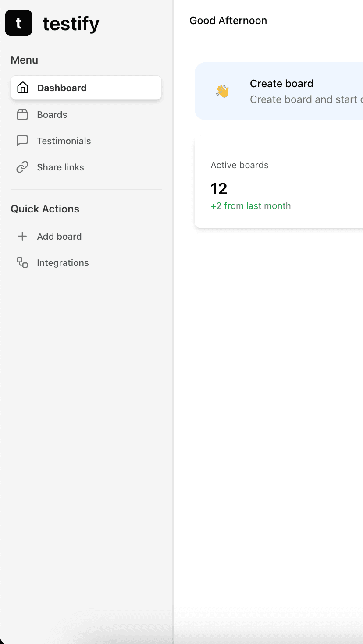Viewport: 363px width, 644px height.
Task: Click the speech bubble icon beside Testimonials
Action: 22,141
